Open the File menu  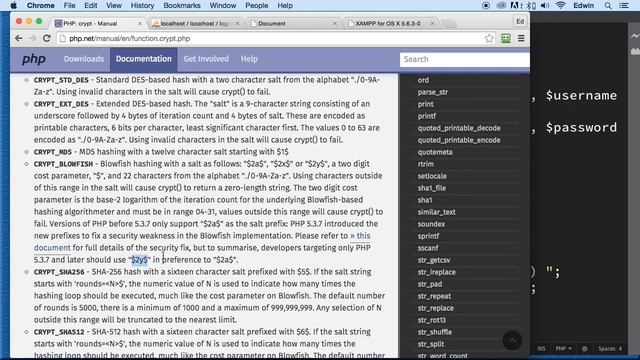coord(69,6)
